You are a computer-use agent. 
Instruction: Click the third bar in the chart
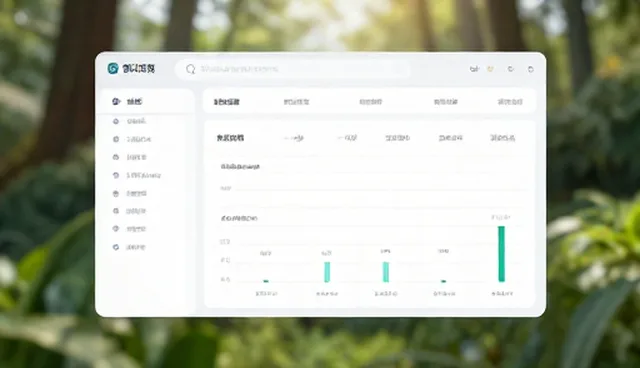coord(386,272)
